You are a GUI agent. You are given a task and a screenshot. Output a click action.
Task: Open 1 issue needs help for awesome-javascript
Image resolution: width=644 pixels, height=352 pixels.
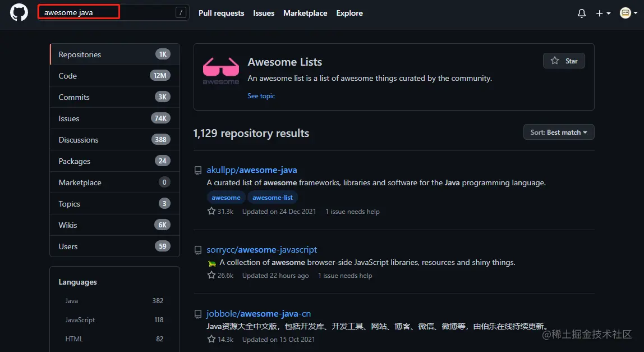click(345, 276)
